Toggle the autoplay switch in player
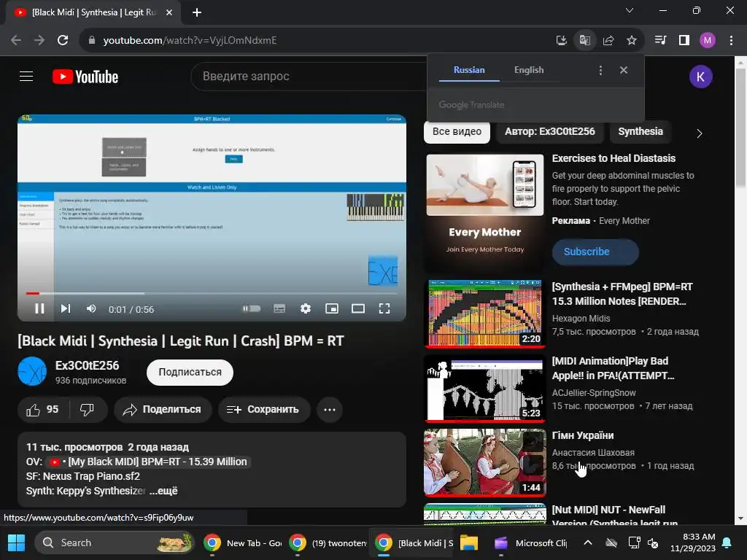Viewport: 747px width, 560px height. coord(252,308)
